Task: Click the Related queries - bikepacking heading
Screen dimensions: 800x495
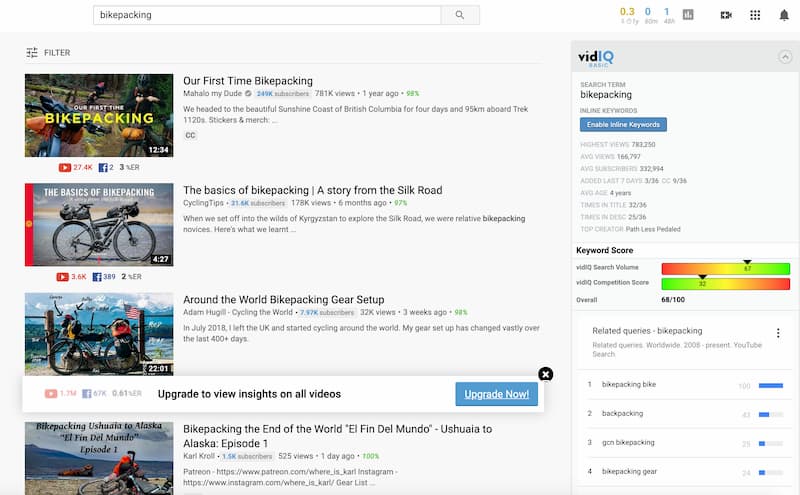Action: (x=647, y=331)
